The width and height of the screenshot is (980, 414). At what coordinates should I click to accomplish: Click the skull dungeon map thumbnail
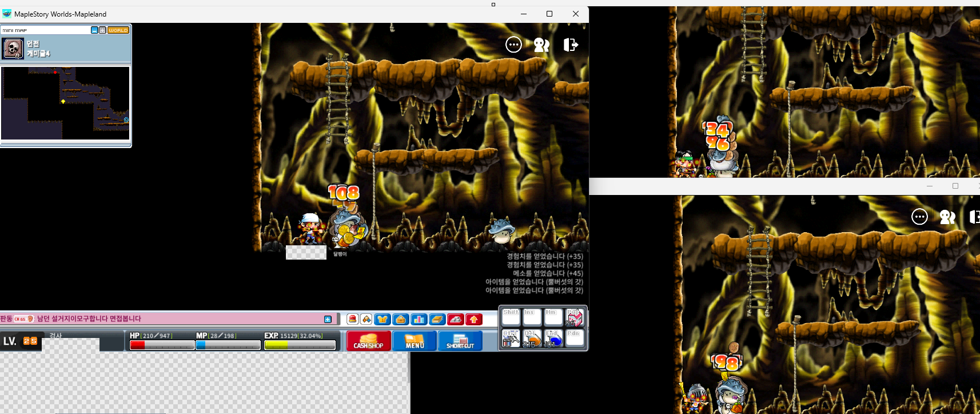pos(13,49)
